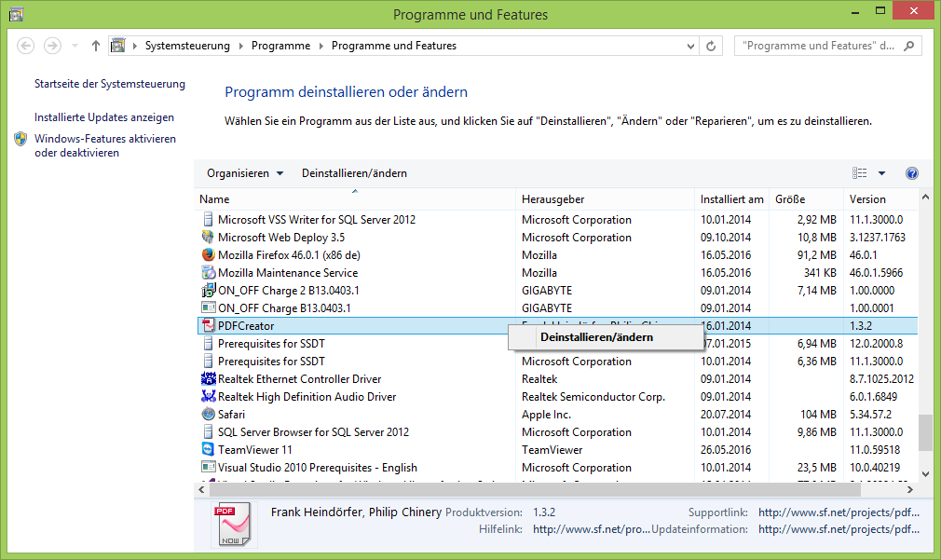The height and width of the screenshot is (560, 941).
Task: Expand breadcrumb arrow after Programme
Action: point(321,46)
